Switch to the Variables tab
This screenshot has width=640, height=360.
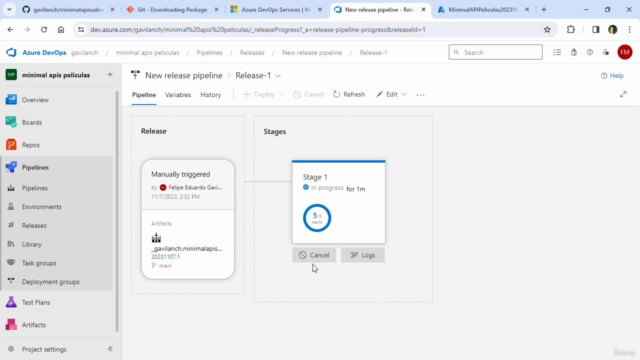178,95
